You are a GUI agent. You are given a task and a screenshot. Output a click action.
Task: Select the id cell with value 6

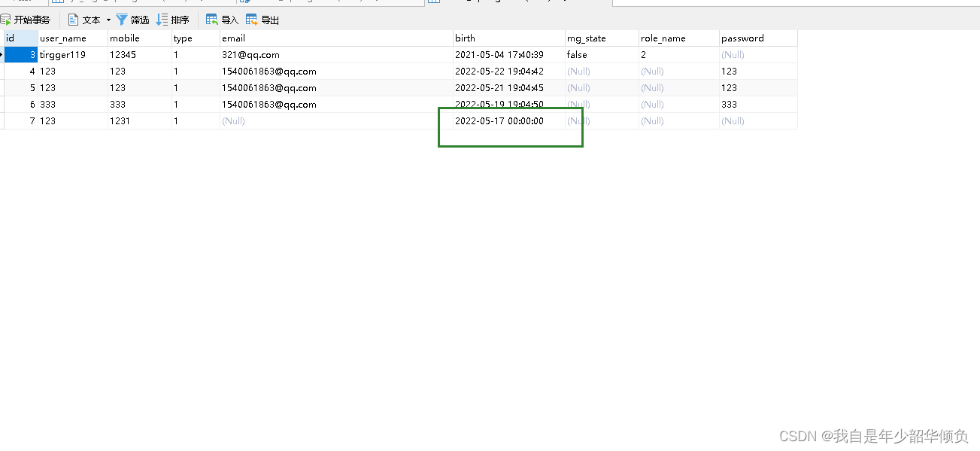[21, 105]
